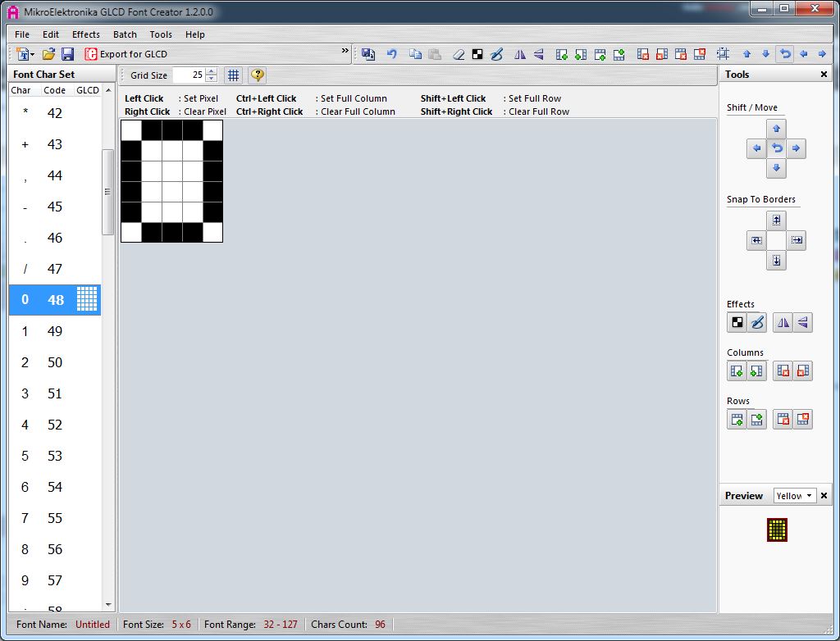The height and width of the screenshot is (641, 840).
Task: Toggle the top-left pixel of the character grid
Action: point(131,130)
